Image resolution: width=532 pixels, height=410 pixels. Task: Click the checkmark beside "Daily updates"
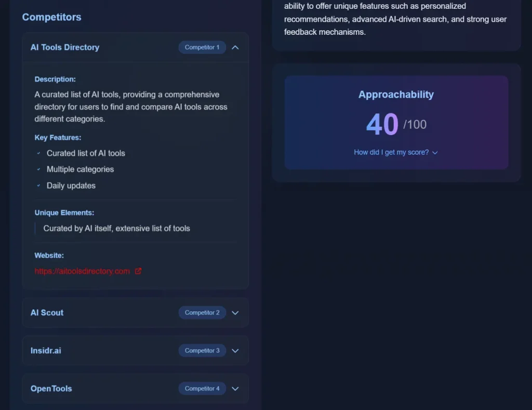click(x=38, y=186)
